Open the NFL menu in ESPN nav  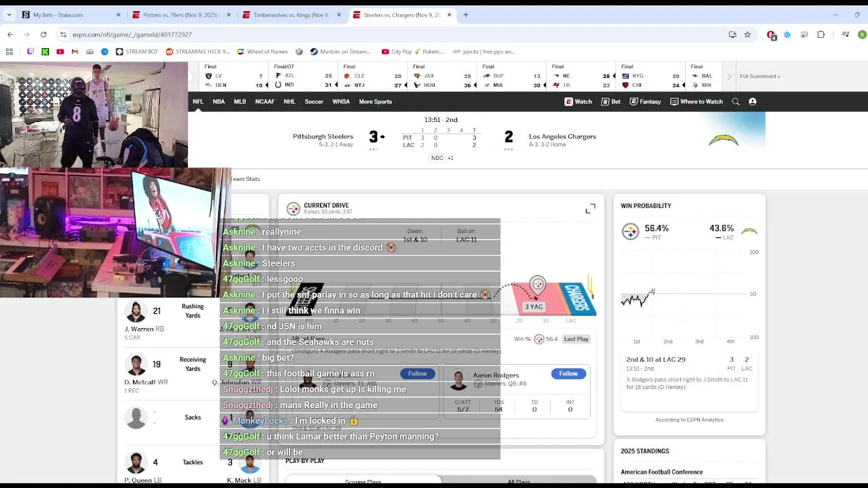[198, 102]
